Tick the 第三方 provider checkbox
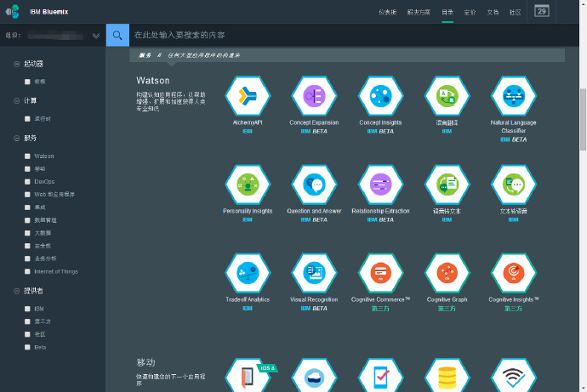 pos(27,321)
